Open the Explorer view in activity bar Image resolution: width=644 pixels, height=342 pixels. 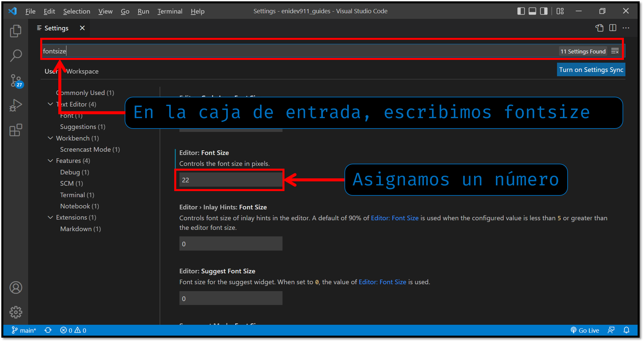15,31
